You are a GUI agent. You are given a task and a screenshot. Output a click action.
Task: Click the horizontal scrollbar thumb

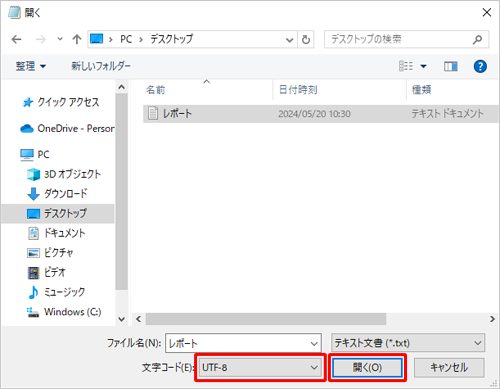point(266,319)
